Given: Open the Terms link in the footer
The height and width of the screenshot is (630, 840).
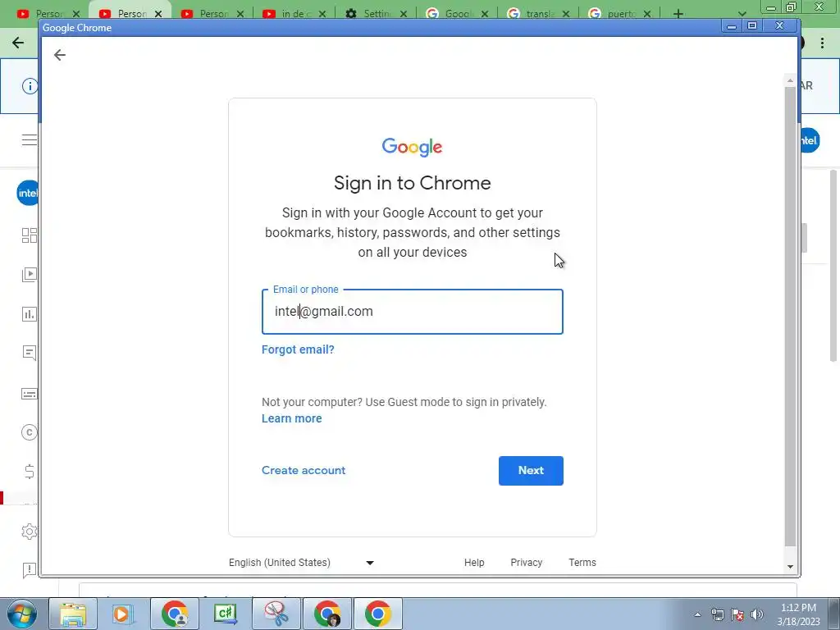Looking at the screenshot, I should 582,563.
